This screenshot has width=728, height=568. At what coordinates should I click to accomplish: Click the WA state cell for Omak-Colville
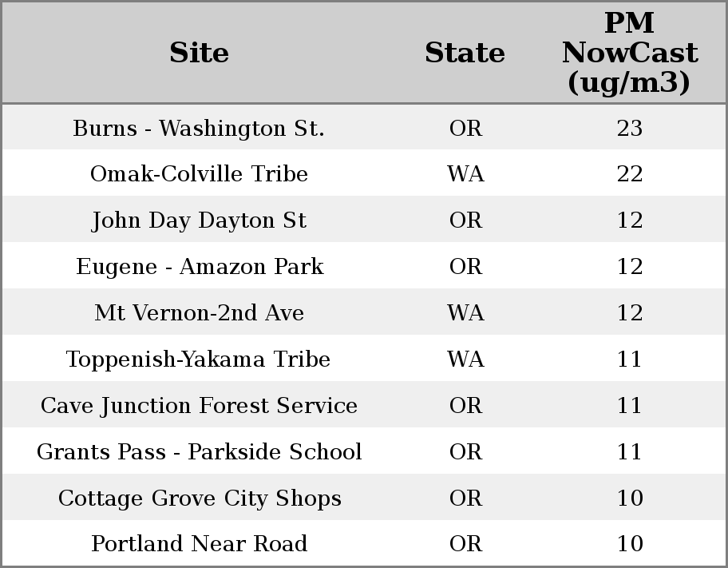click(465, 174)
